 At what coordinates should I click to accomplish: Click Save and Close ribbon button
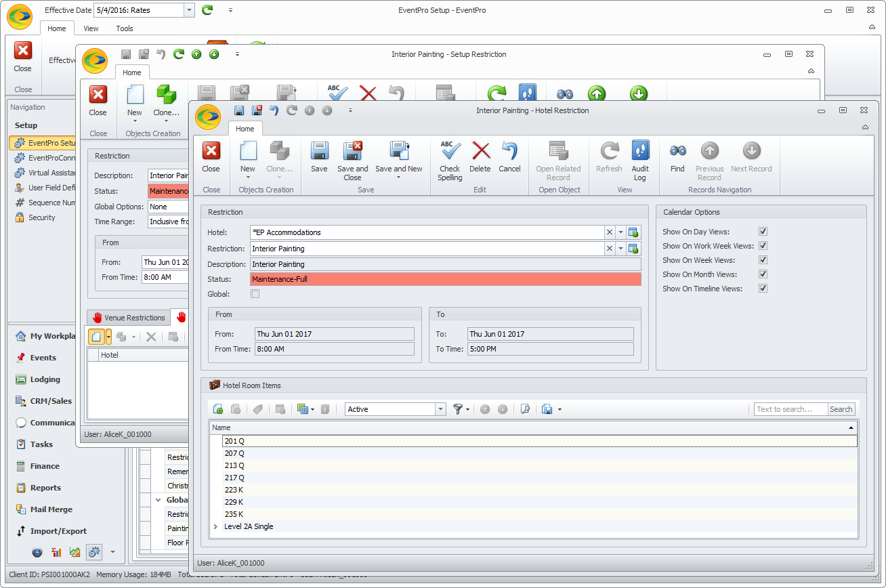(x=352, y=161)
